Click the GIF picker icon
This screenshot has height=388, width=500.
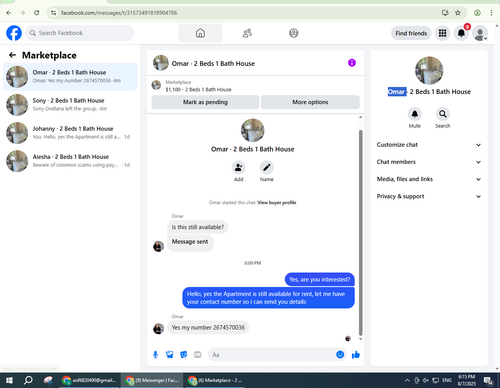pos(198,355)
